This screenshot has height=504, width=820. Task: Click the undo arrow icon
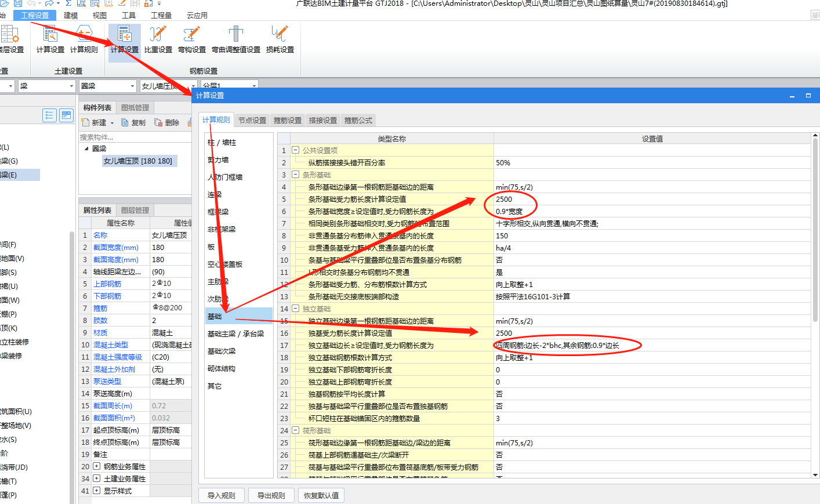click(31, 3)
